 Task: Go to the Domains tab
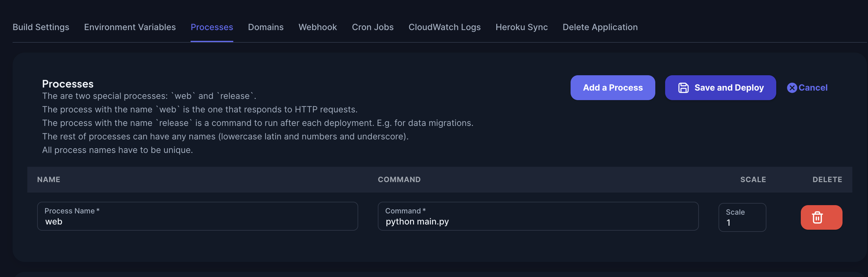point(265,27)
